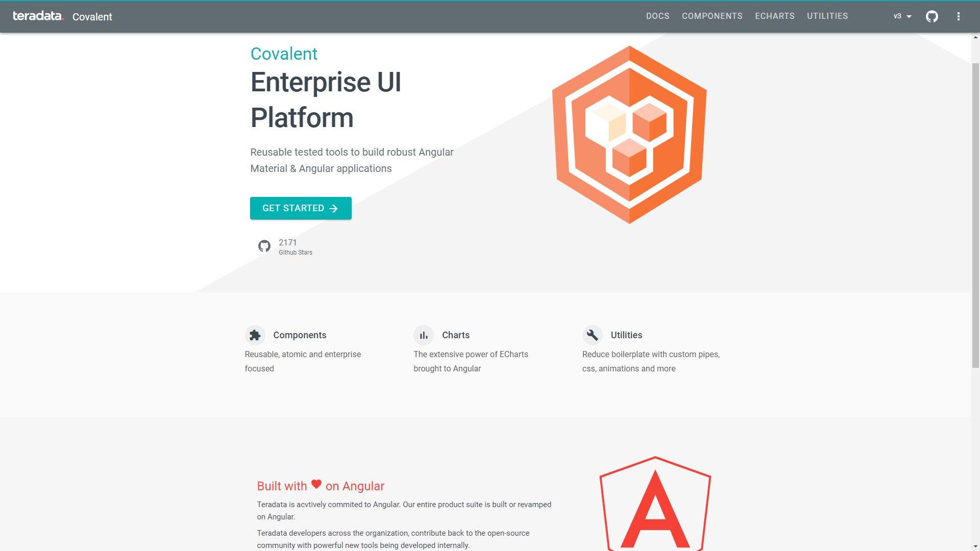Expand the v3 version dropdown
Viewport: 980px width, 551px height.
(x=902, y=16)
